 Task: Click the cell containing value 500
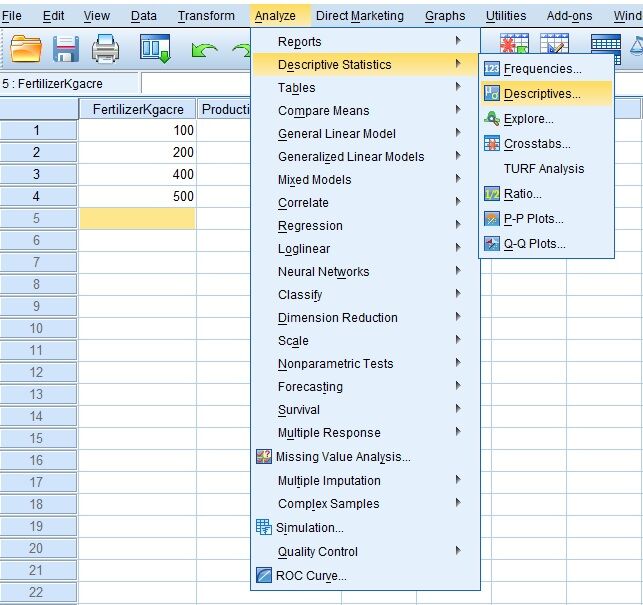click(138, 196)
